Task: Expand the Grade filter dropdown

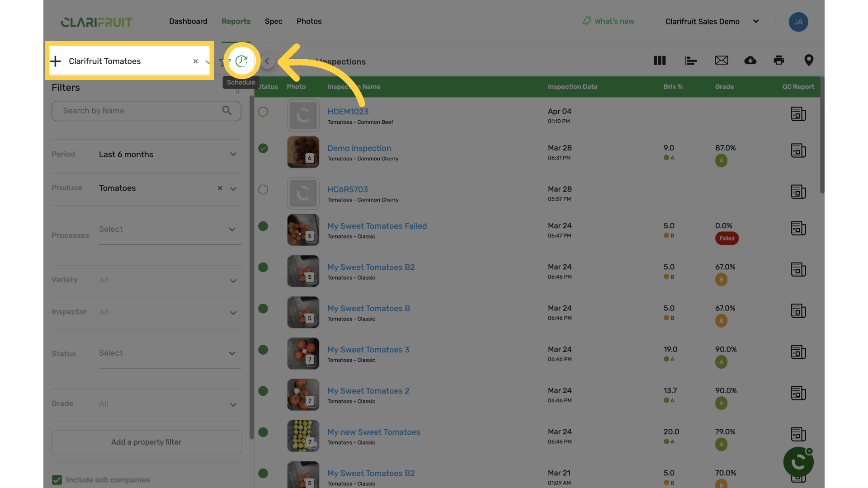Action: point(233,404)
